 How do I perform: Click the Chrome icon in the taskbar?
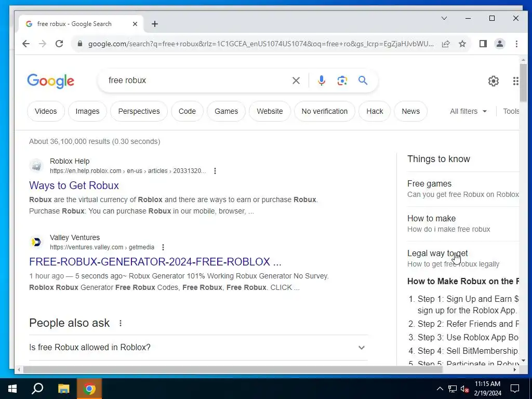pyautogui.click(x=89, y=389)
